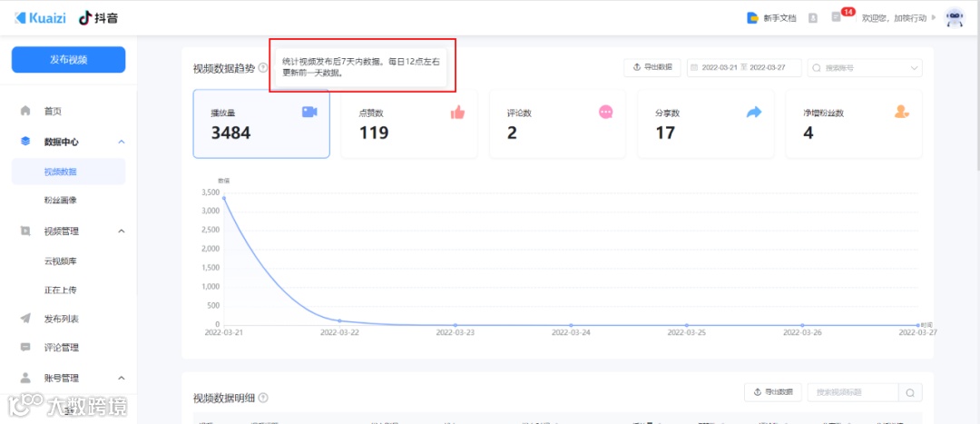
Task: Click the video camera icon on the 播放量 card
Action: click(309, 112)
